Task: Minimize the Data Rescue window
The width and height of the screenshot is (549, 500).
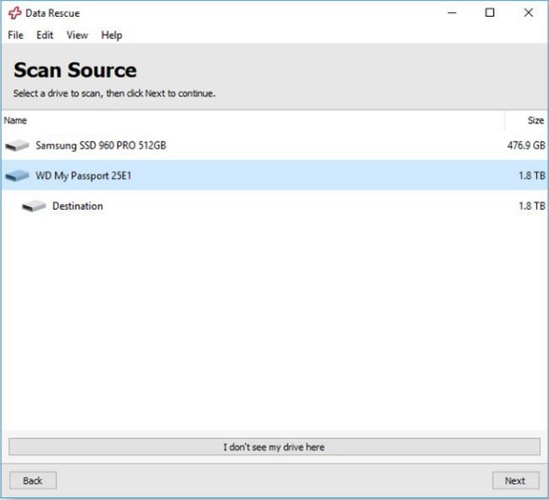Action: [x=452, y=13]
